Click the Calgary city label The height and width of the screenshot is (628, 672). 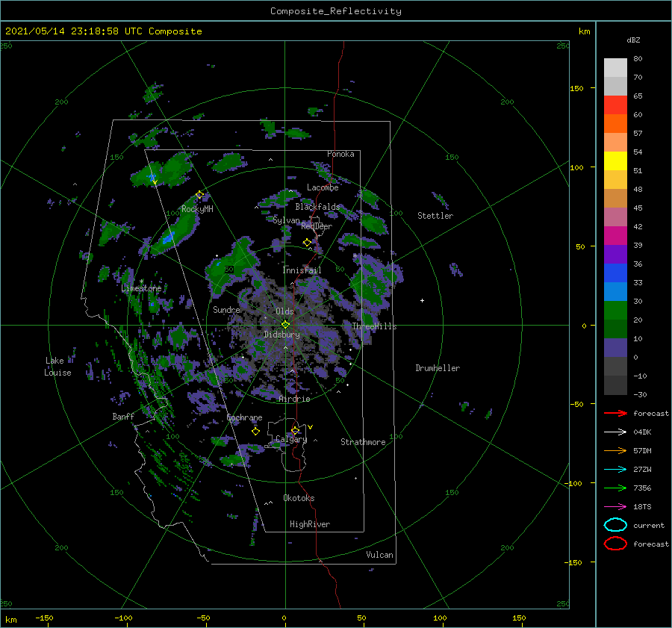[x=291, y=439]
